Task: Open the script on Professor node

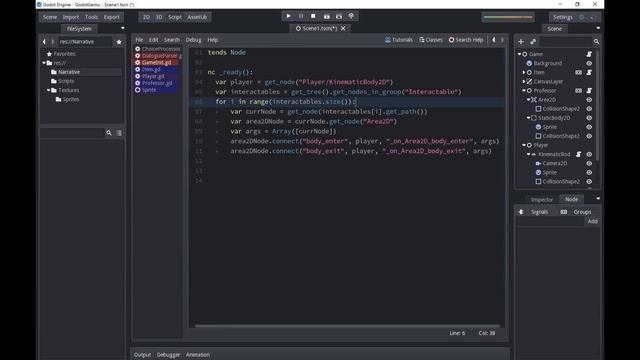Action: coord(589,91)
